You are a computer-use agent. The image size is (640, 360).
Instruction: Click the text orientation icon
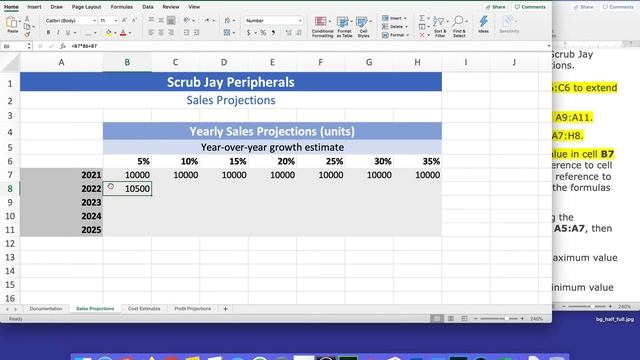187,20
